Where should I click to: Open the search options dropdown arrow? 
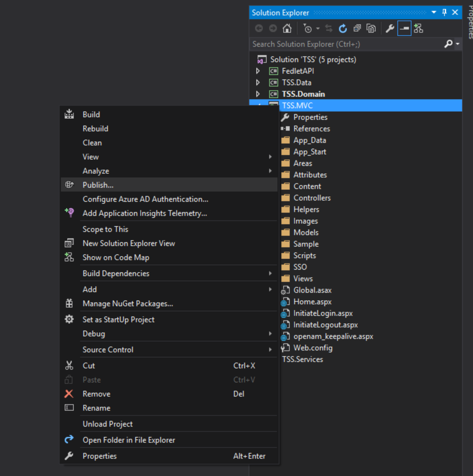(x=458, y=44)
